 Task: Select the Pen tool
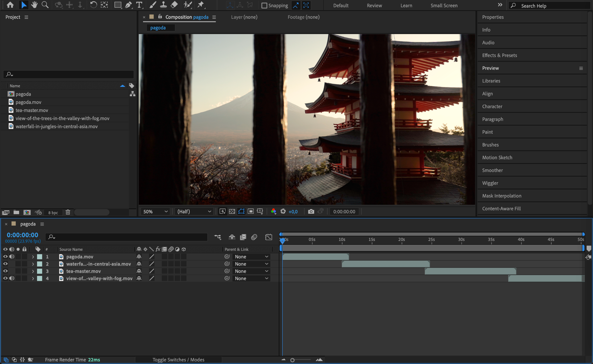click(128, 5)
